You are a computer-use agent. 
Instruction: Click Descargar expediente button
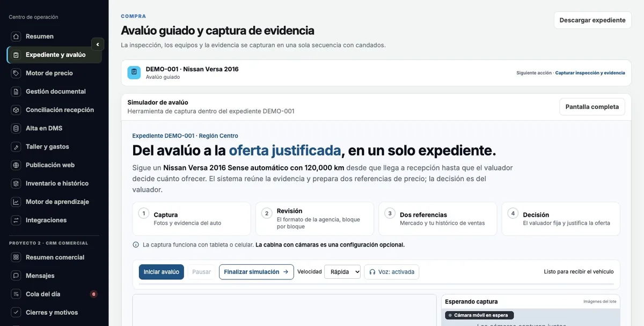coord(592,20)
